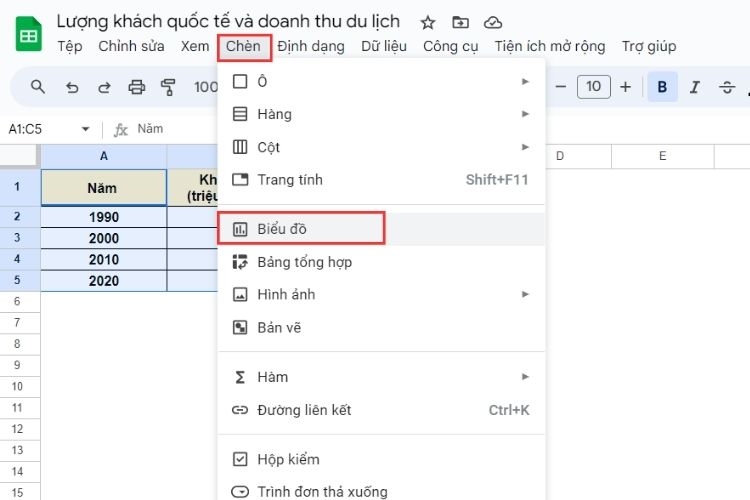
Task: Click the zoom level showing 100
Action: [206, 87]
